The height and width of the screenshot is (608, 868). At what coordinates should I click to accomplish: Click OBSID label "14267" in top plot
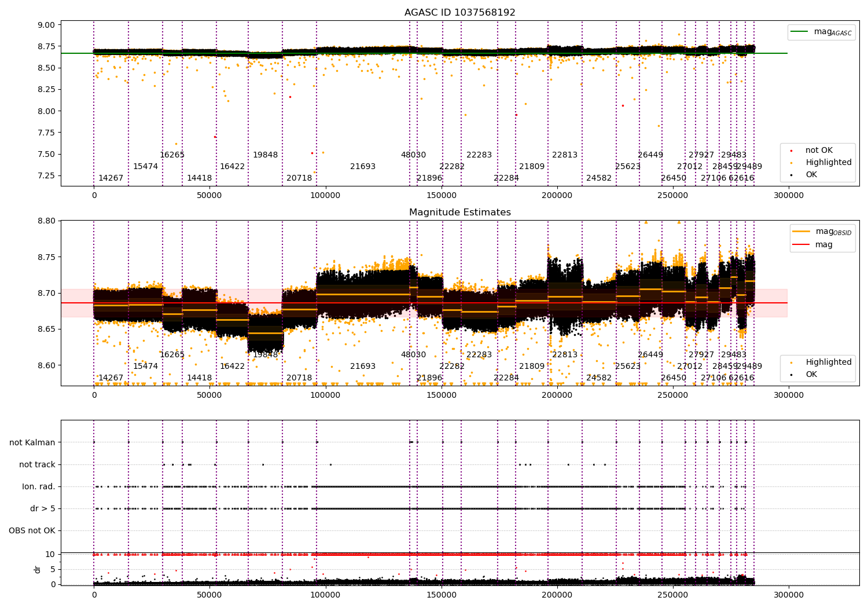tap(111, 178)
